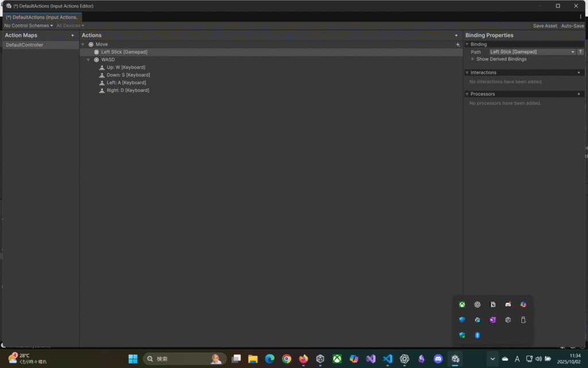588x368 pixels.
Task: Toggle text mode with the T button
Action: tap(580, 52)
